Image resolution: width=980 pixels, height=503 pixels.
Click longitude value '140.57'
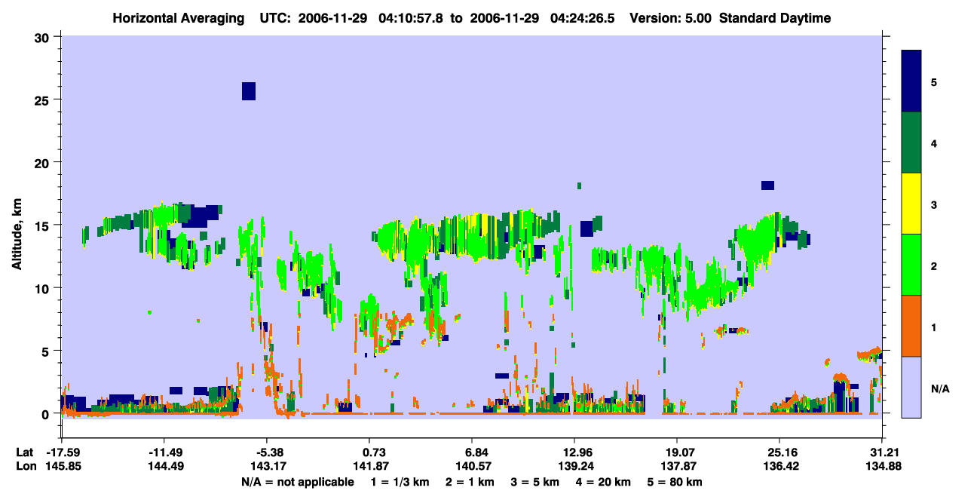(472, 466)
